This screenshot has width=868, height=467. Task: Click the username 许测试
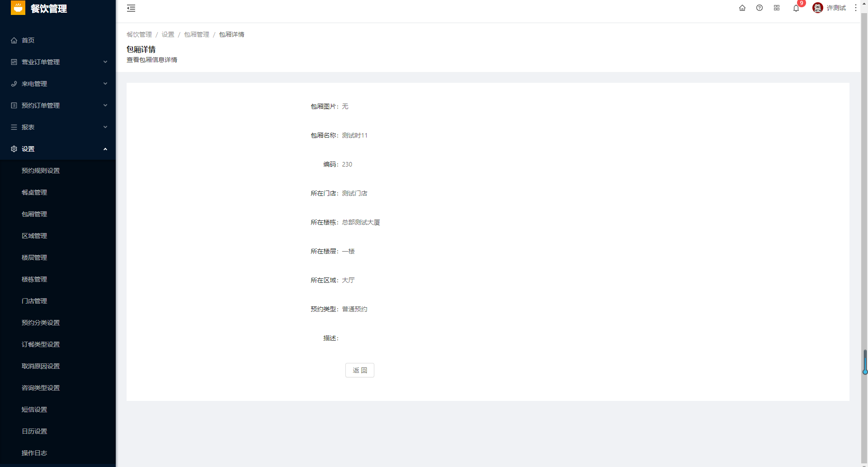(x=836, y=8)
